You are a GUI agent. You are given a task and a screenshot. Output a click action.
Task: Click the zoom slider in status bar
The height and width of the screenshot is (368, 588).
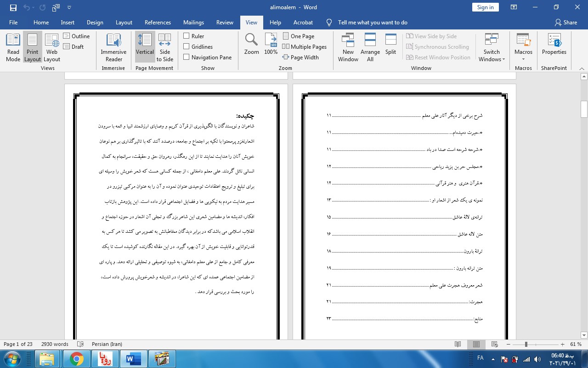tap(526, 345)
